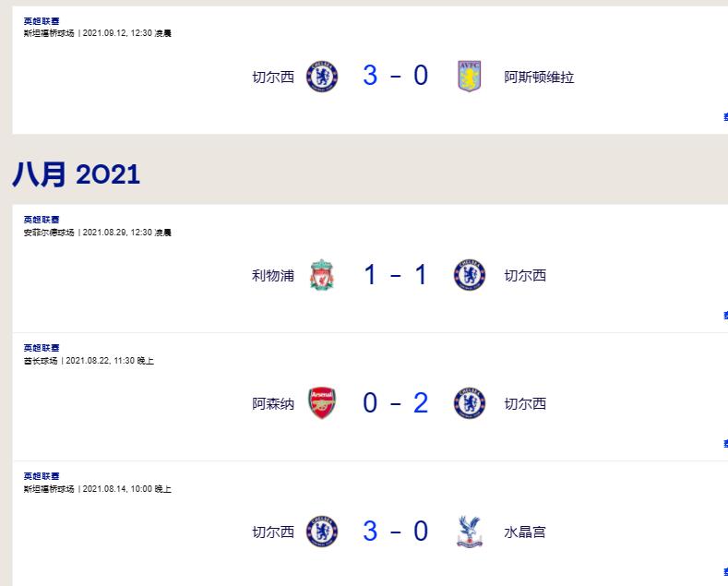
Task: Click team name 阿森纳
Action: tap(273, 403)
